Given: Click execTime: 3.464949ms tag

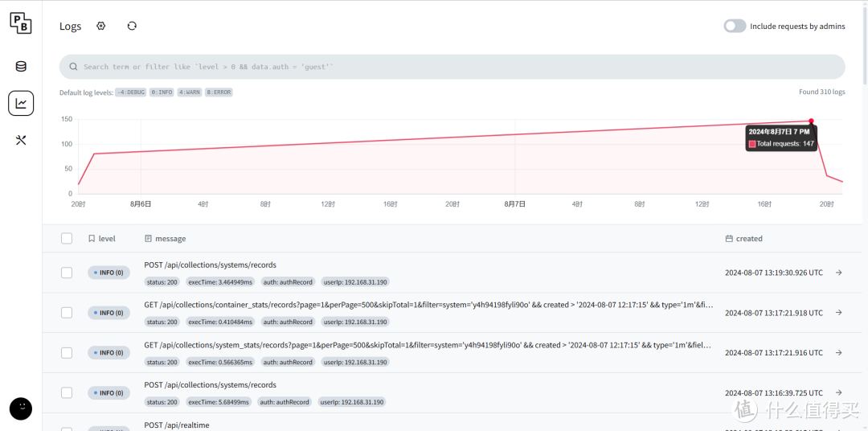Looking at the screenshot, I should (220, 282).
